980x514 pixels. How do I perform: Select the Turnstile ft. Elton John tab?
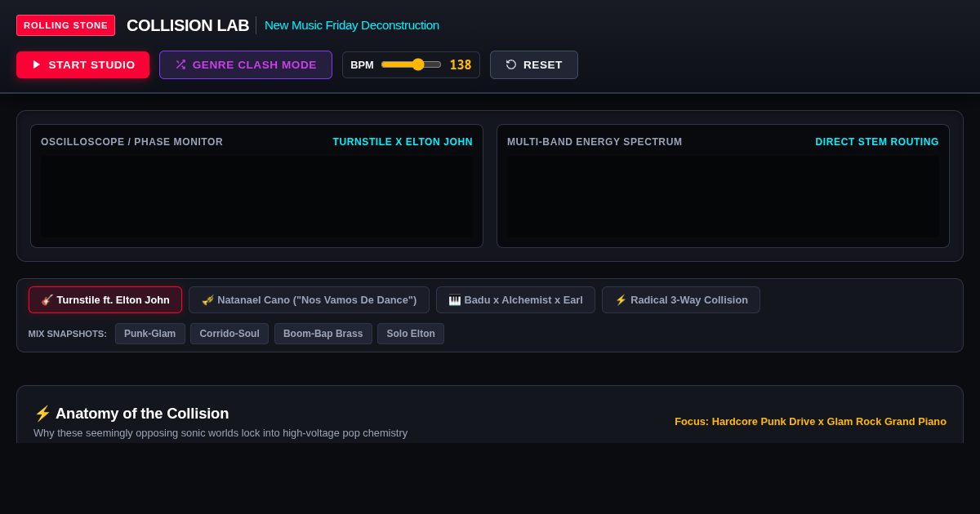tap(105, 300)
